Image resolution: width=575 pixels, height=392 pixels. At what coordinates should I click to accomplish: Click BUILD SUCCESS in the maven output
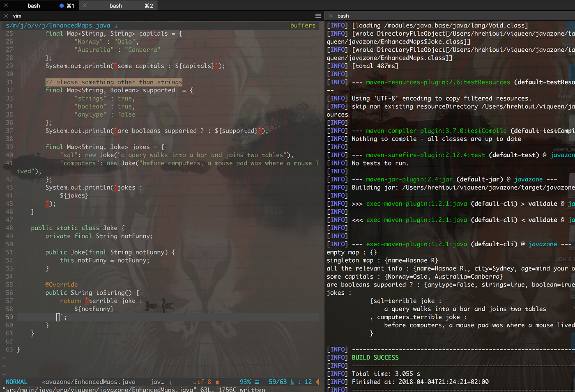pos(375,357)
